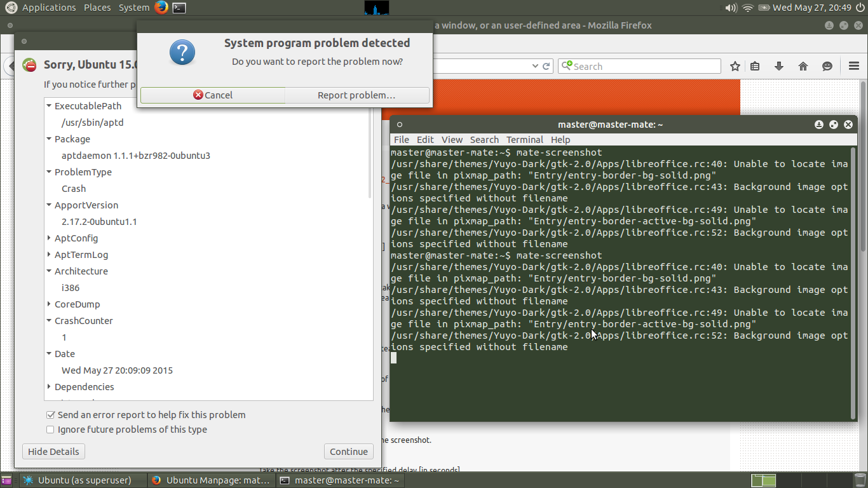Expand the CoreDump entry
Screen dimensions: 868x488
(49, 304)
